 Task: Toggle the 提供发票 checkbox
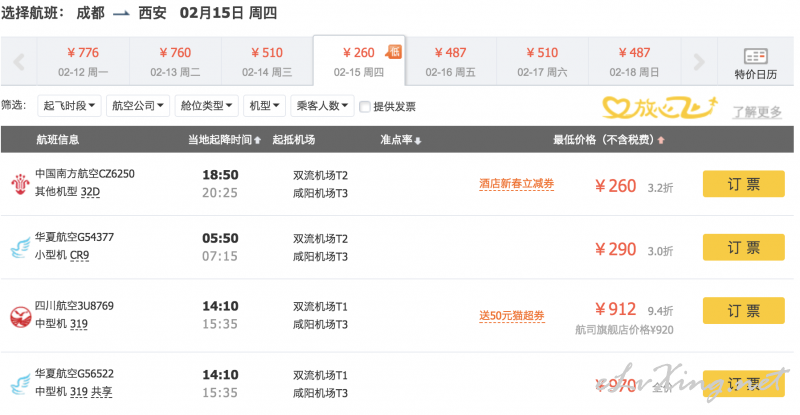365,107
